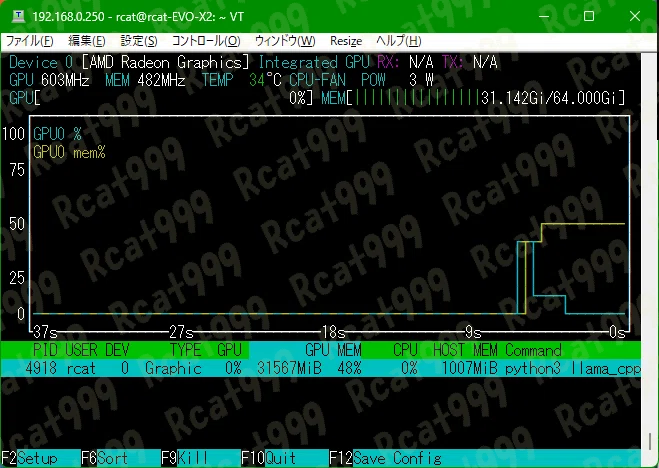Open the 設定(S) menu
The image size is (659, 468).
click(139, 41)
